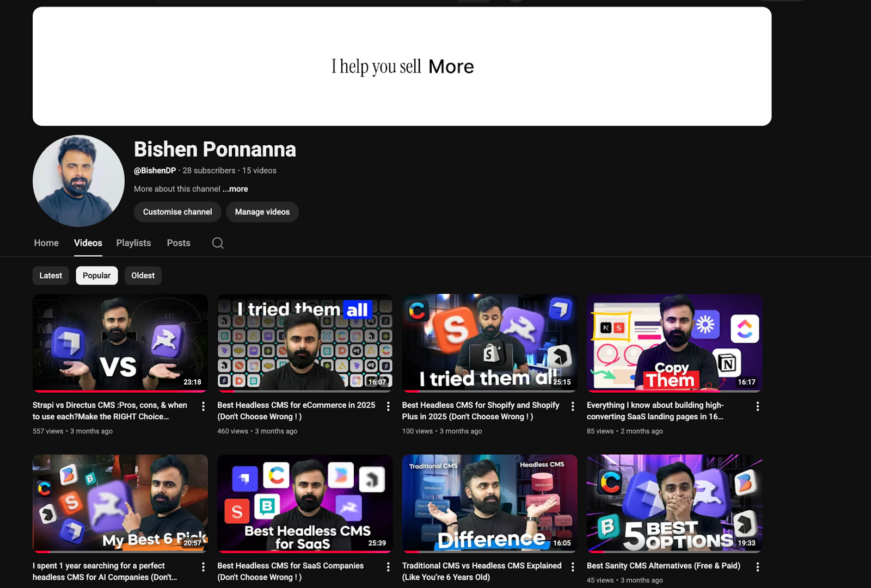Open options for the headless CMS for AI Companies video
This screenshot has height=588, width=871.
click(x=203, y=566)
